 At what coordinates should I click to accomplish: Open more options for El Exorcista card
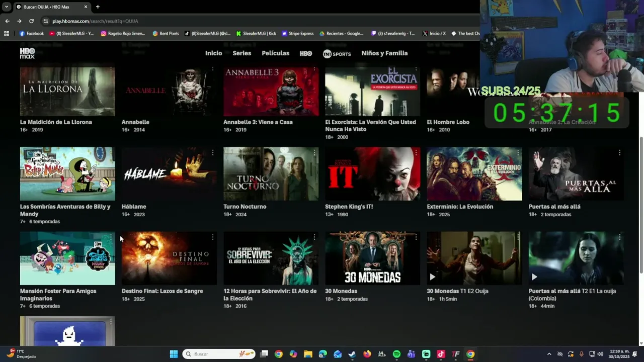pyautogui.click(x=416, y=69)
